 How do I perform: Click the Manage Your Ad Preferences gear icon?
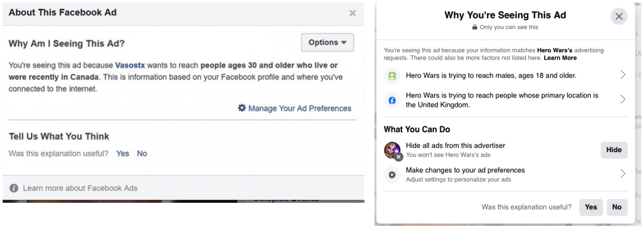click(242, 108)
